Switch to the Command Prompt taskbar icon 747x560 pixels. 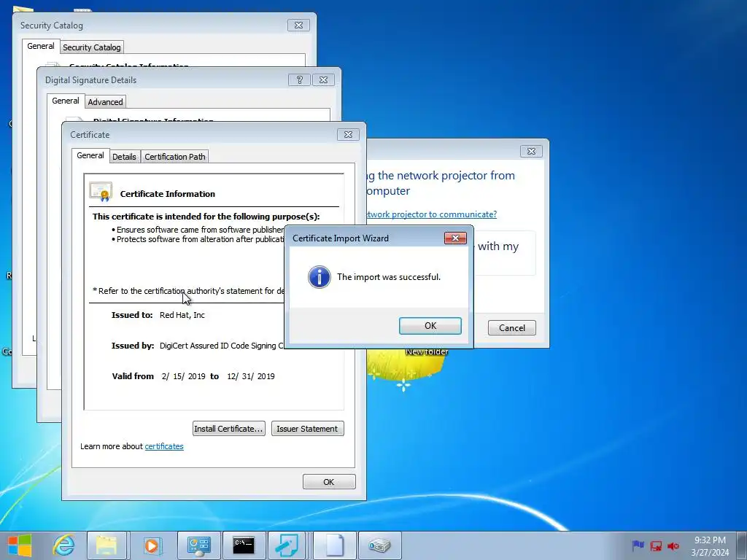(244, 545)
